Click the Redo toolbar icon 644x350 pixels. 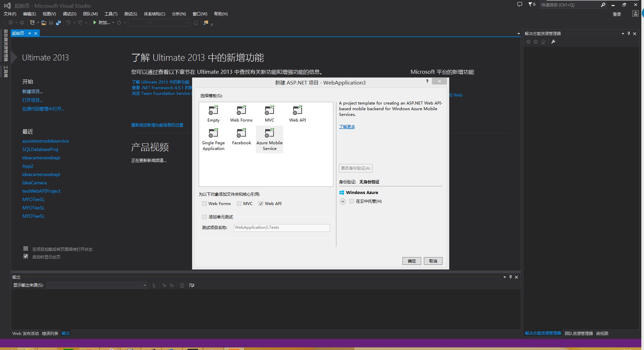(x=80, y=23)
